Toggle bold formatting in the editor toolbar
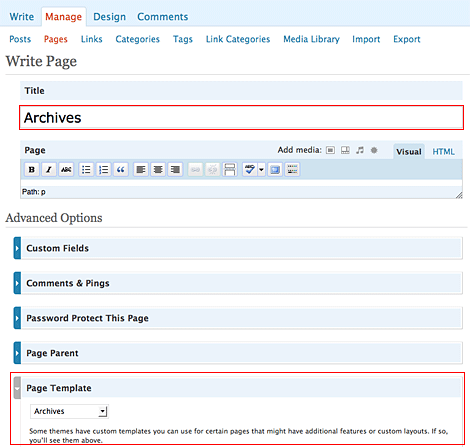470x447 pixels. click(32, 170)
